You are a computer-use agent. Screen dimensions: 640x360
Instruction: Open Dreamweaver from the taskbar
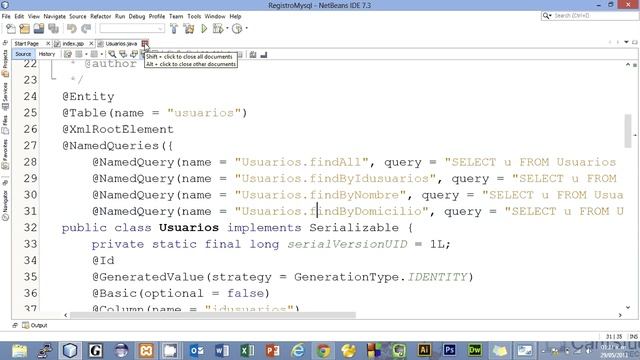475,350
